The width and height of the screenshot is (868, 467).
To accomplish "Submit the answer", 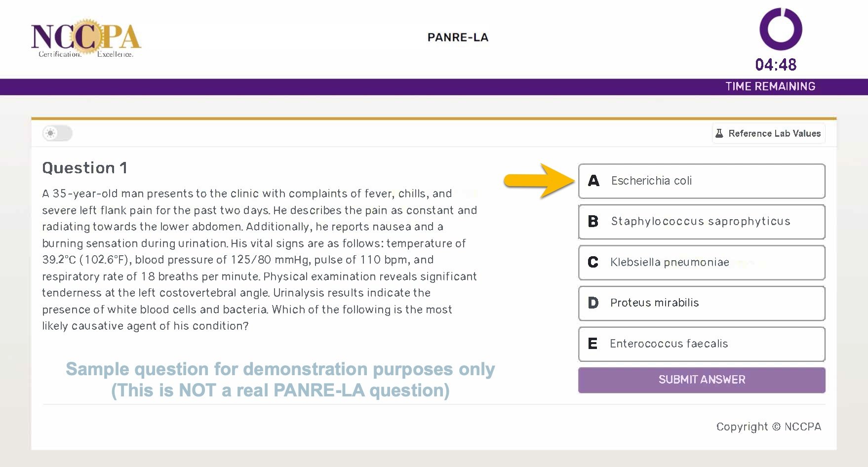I will pyautogui.click(x=702, y=380).
